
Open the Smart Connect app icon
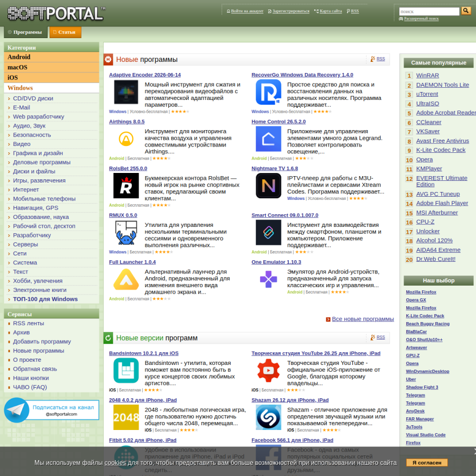268,233
